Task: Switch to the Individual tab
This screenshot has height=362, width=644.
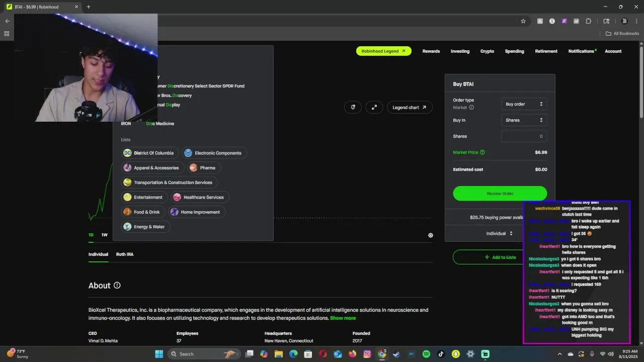Action: click(98, 254)
